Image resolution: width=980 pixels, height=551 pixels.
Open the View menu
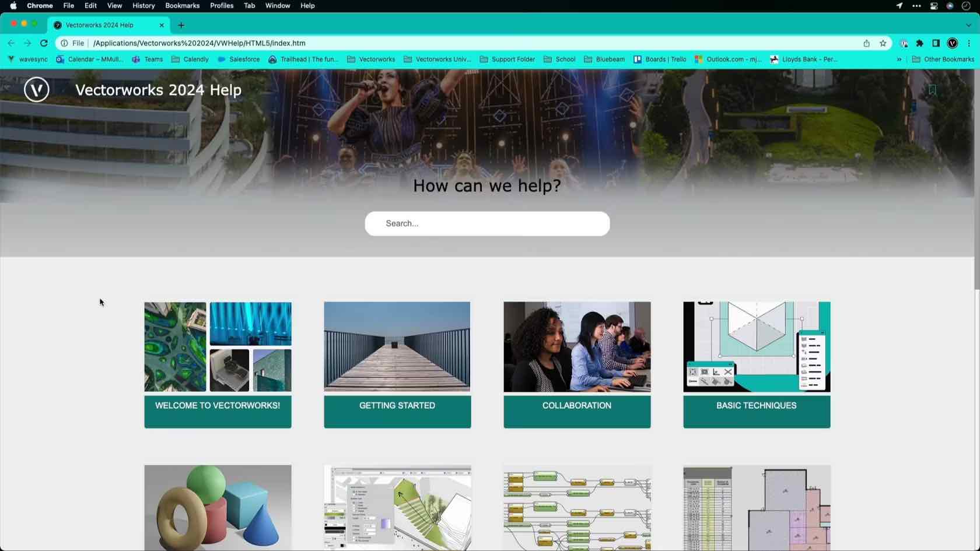(114, 6)
